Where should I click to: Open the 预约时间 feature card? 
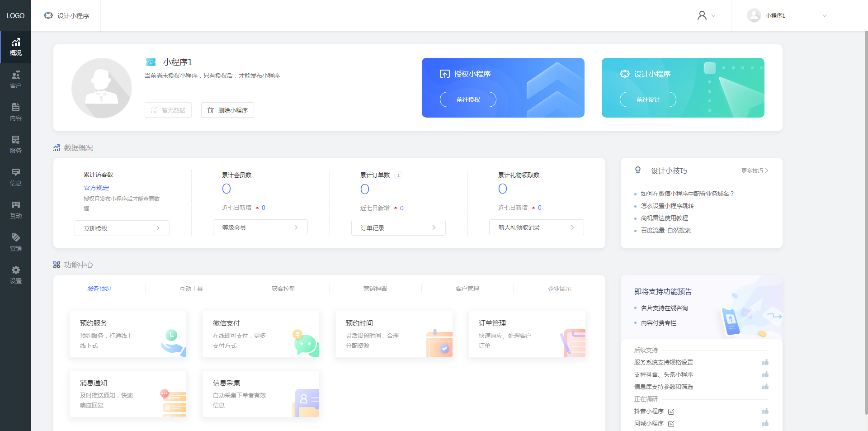click(x=394, y=334)
